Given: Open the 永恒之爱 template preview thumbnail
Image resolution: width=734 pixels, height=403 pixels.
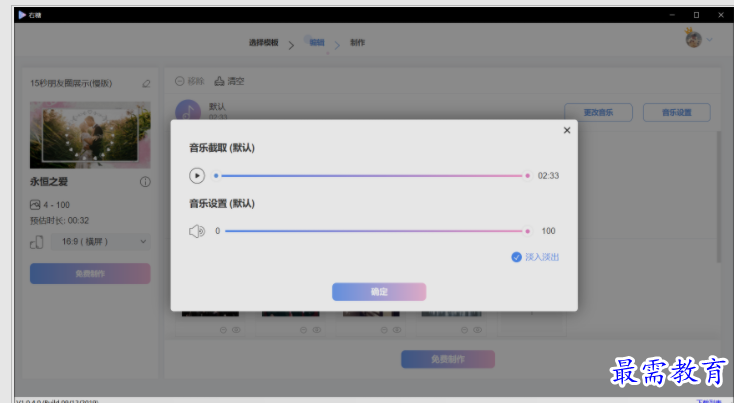Looking at the screenshot, I should (90, 135).
